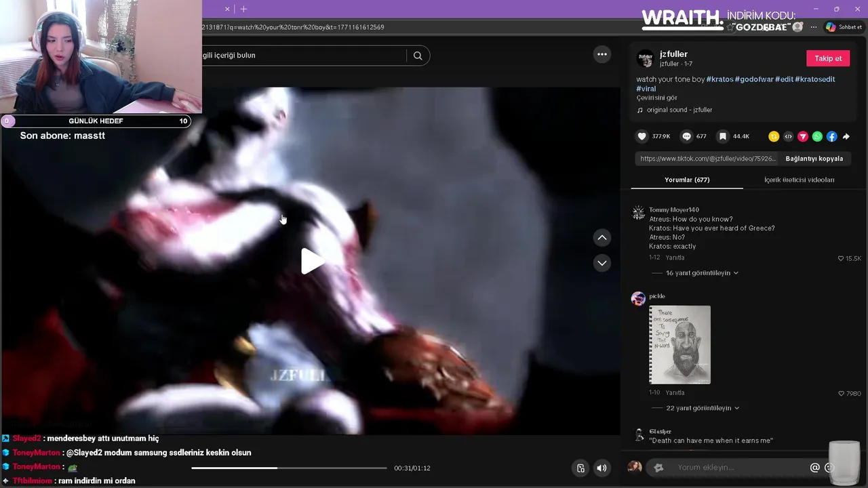Click Çevirisini gör translation link
This screenshot has height=488, width=868.
pyautogui.click(x=656, y=98)
